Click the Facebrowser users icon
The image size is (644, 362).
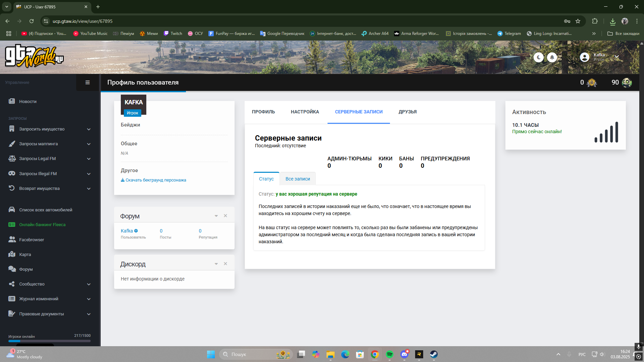pos(12,240)
